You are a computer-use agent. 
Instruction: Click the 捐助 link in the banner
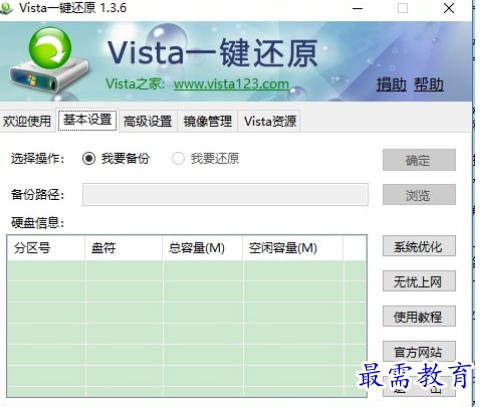tap(391, 84)
